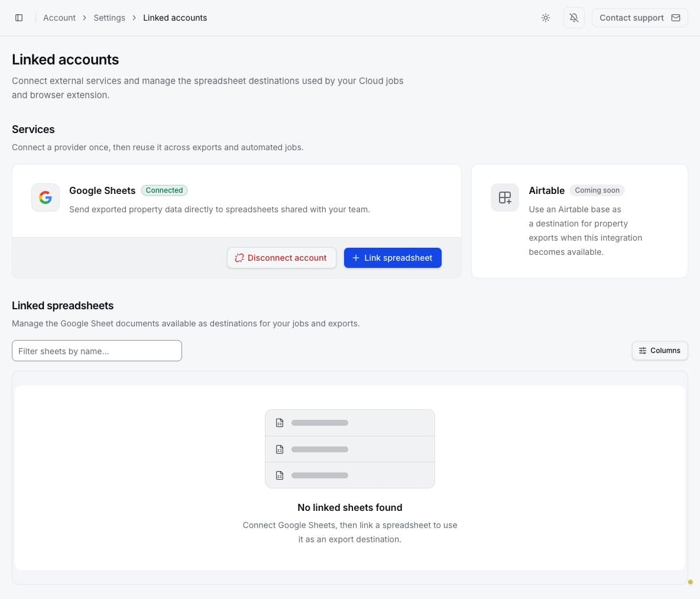Click the Linked accounts page title

pyautogui.click(x=65, y=59)
